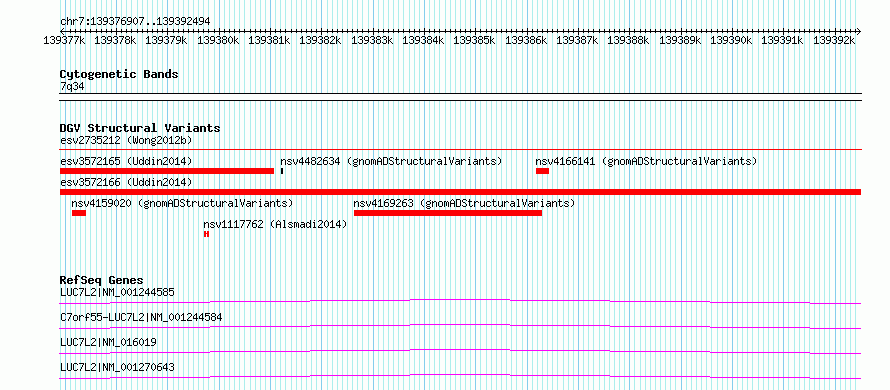890x390 pixels.
Task: Click the 139392k ruler label
Action: click(x=834, y=40)
